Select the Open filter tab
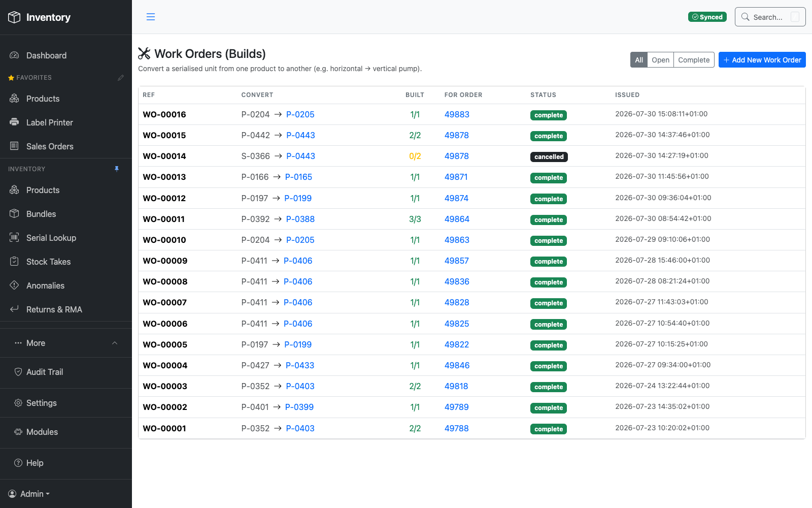 tap(660, 60)
